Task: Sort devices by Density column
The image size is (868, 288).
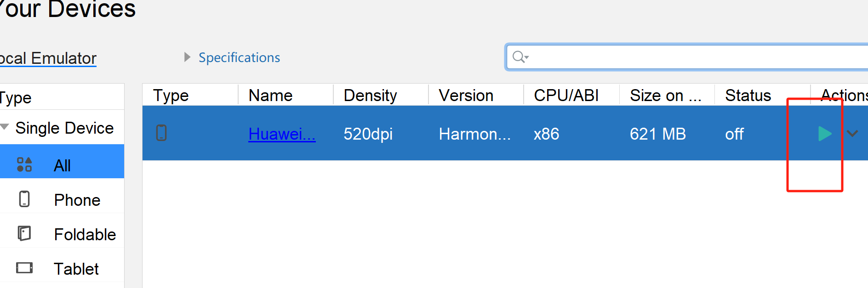Action: point(370,96)
